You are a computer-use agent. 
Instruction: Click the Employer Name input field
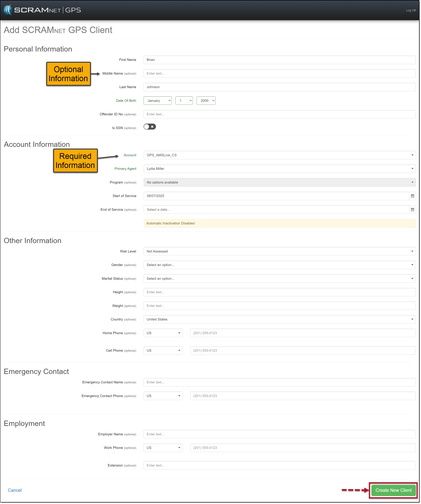click(279, 434)
